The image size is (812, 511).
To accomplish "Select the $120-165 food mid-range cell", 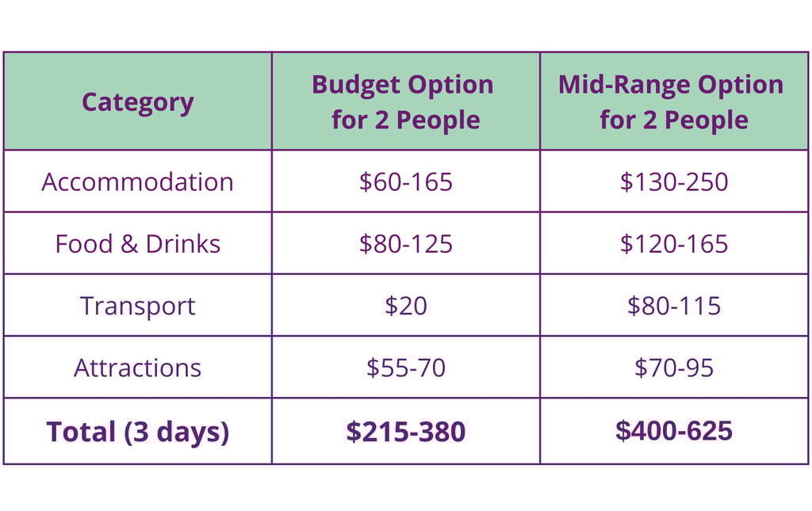I will [x=674, y=243].
